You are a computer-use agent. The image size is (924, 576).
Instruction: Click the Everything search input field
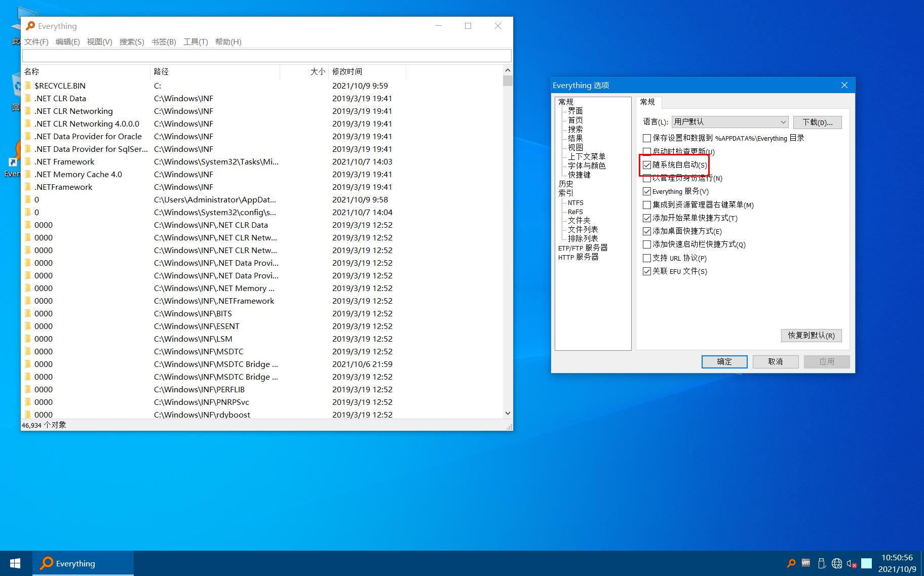pos(267,56)
